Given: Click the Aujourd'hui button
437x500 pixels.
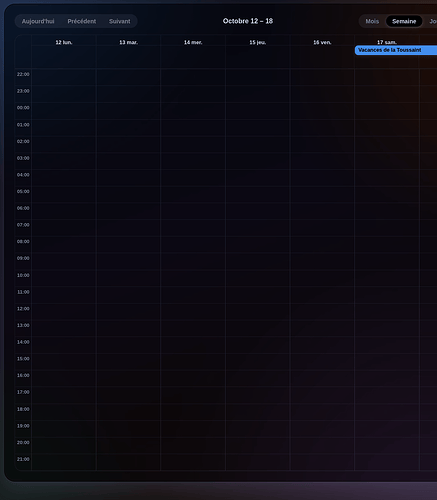Looking at the screenshot, I should click(x=38, y=21).
